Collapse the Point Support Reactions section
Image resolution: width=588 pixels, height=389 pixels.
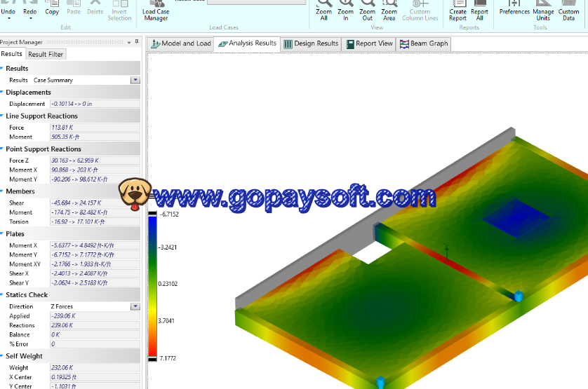(x=3, y=149)
